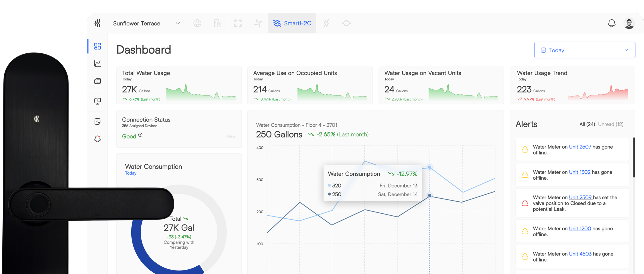Open analytics chart icon in sidebar

click(97, 63)
